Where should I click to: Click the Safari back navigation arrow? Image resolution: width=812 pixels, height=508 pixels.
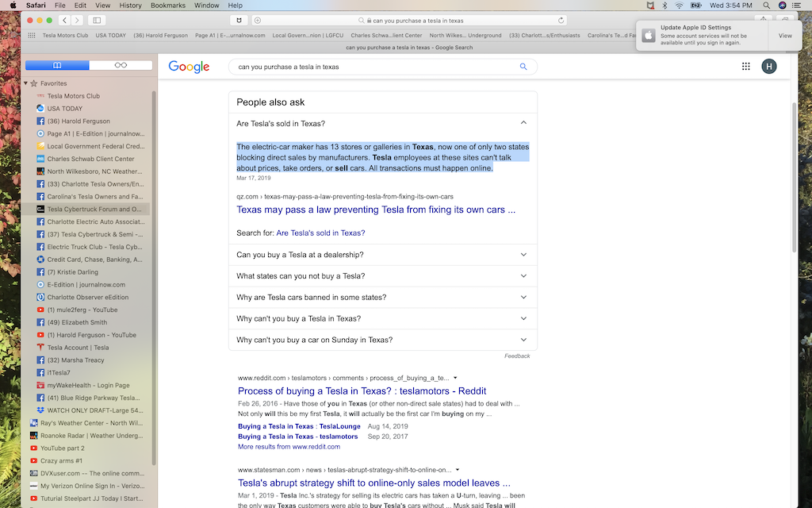pyautogui.click(x=64, y=20)
